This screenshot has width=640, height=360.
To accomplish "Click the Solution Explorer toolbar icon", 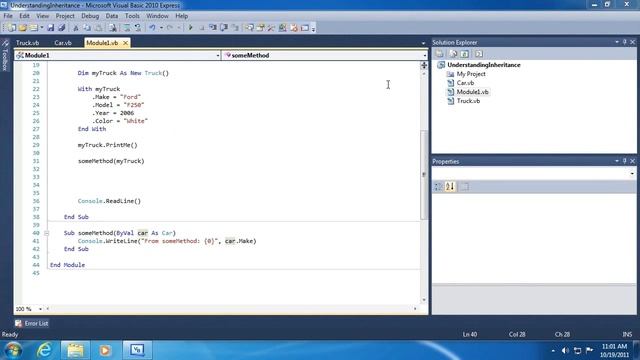I will 249,28.
